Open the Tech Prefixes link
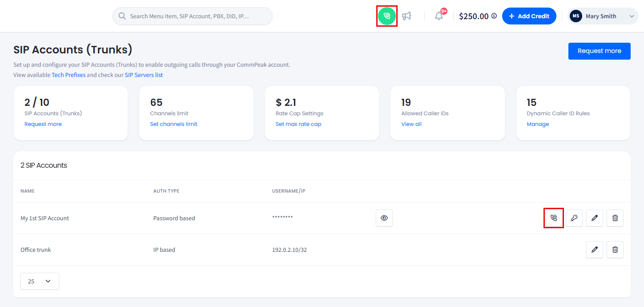 click(68, 75)
